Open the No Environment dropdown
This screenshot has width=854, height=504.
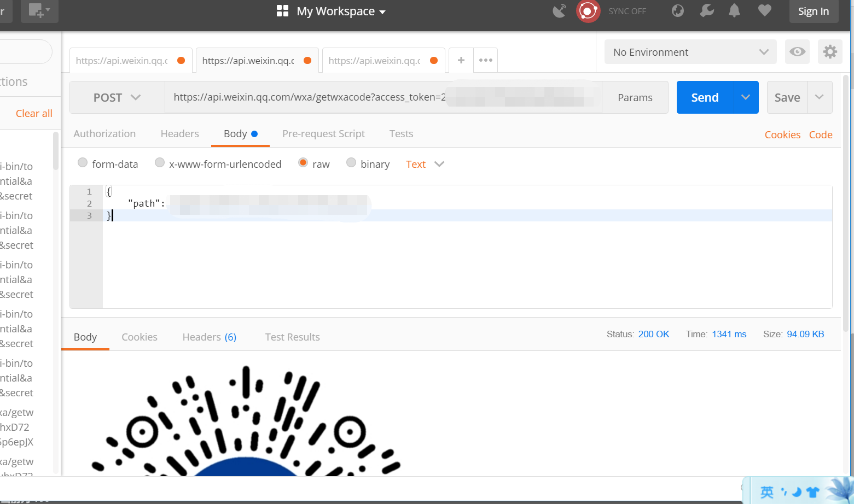690,52
